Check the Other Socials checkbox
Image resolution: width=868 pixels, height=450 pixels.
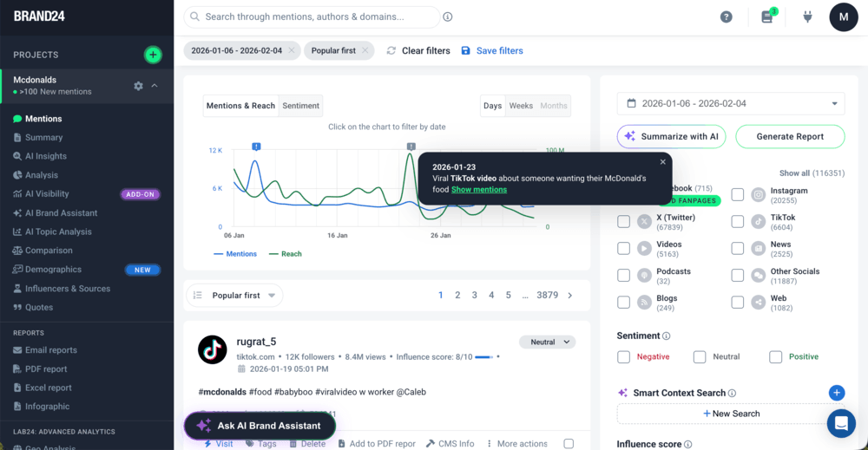pyautogui.click(x=737, y=276)
